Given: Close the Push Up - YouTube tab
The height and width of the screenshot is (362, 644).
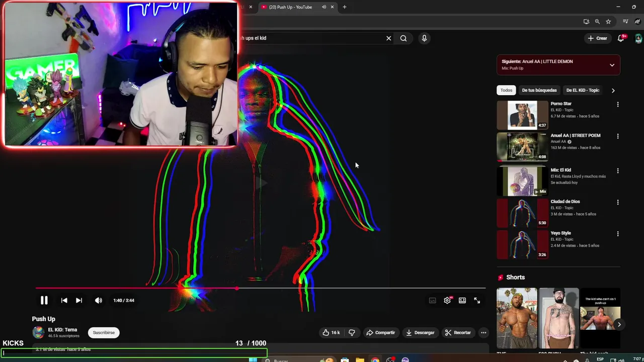Looking at the screenshot, I should pos(332,7).
